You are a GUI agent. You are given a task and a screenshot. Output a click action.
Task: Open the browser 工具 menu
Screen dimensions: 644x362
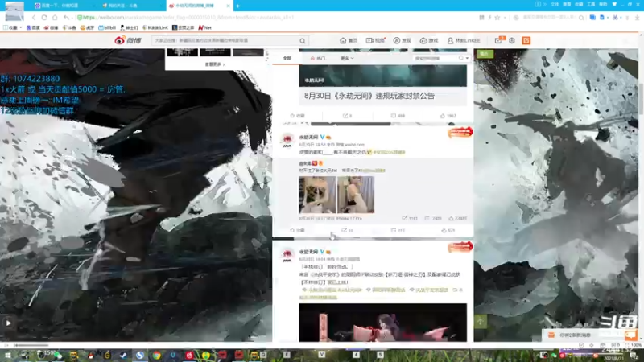pyautogui.click(x=591, y=4)
